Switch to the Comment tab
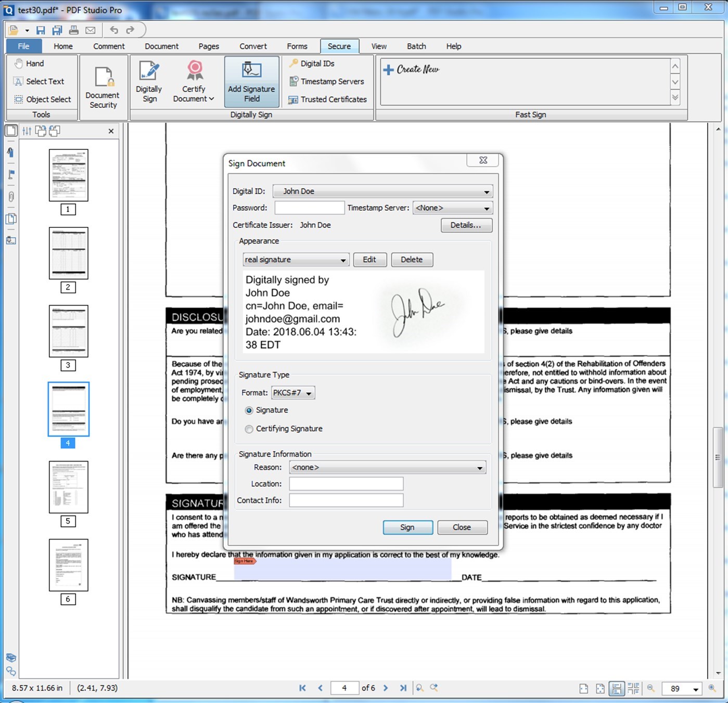 point(109,46)
